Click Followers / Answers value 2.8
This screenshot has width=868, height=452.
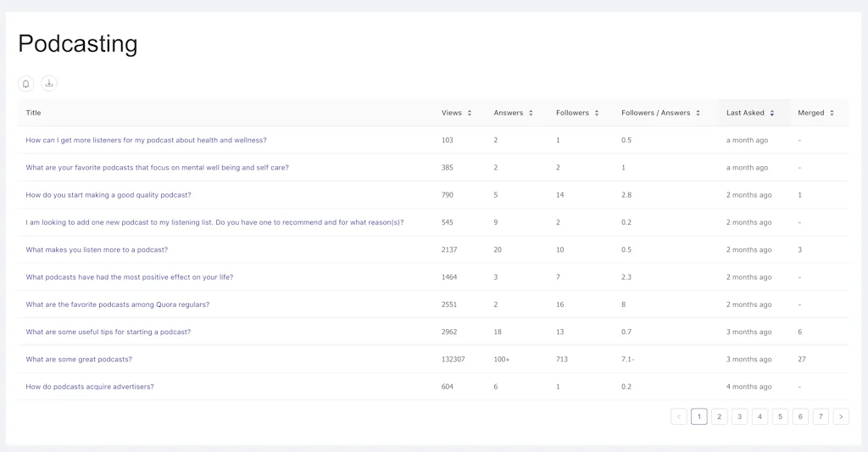[x=626, y=195]
